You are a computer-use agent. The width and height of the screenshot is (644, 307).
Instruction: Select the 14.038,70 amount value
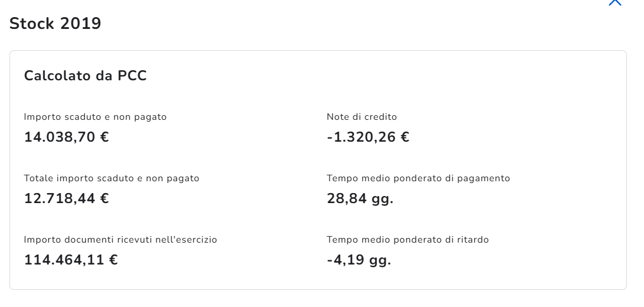(x=58, y=137)
